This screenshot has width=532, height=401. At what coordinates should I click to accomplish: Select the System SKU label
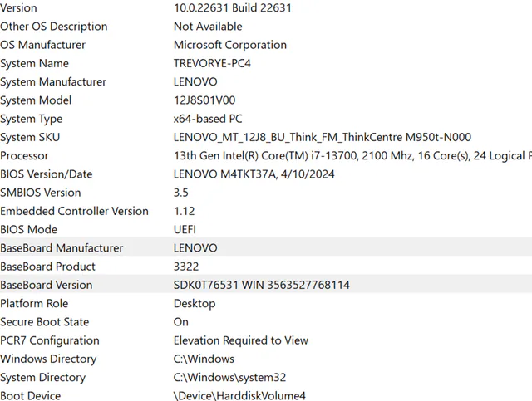[x=30, y=137]
